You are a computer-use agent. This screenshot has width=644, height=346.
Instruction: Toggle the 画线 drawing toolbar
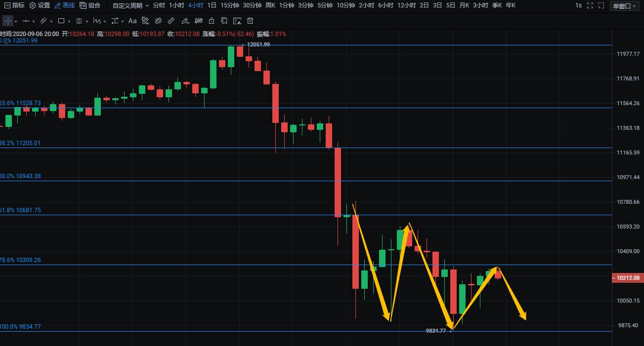point(64,5)
